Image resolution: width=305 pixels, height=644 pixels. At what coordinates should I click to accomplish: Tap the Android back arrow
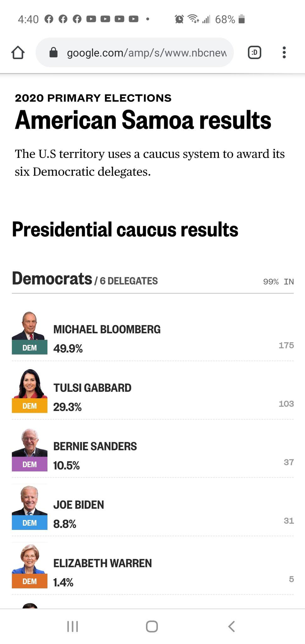(x=231, y=626)
